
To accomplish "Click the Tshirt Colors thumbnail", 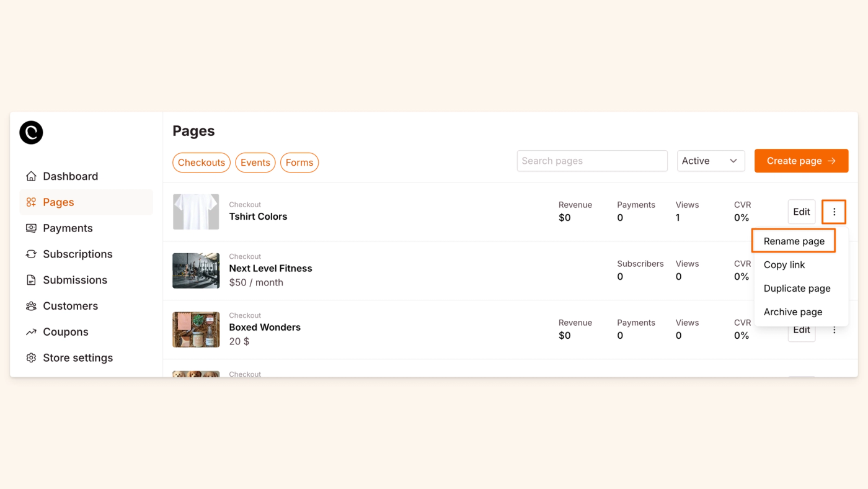I will pos(196,212).
